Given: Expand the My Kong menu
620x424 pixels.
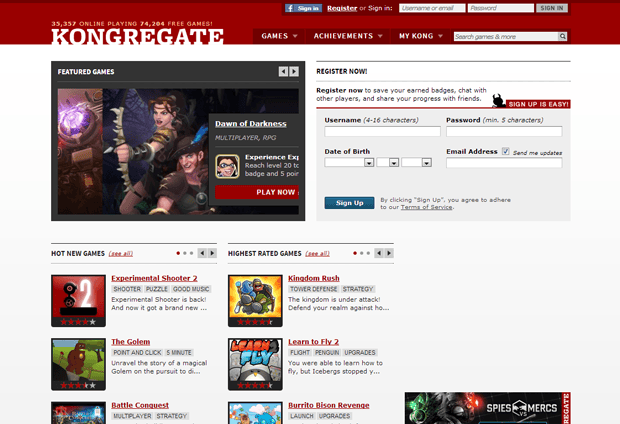Looking at the screenshot, I should pos(421,36).
